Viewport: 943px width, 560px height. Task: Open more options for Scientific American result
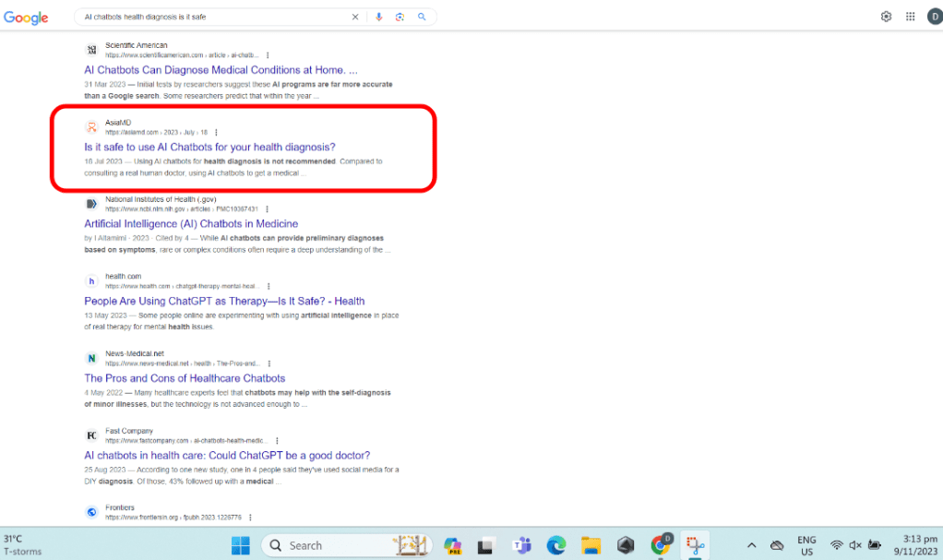(268, 55)
